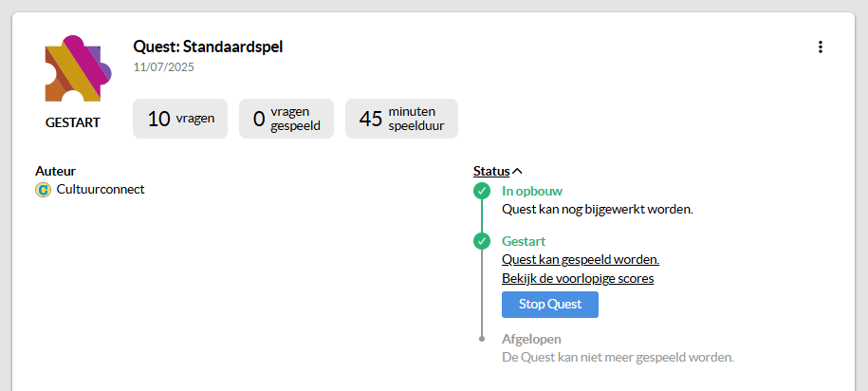Click the 'Afgelopen' step title
The image size is (868, 391).
[x=531, y=339]
